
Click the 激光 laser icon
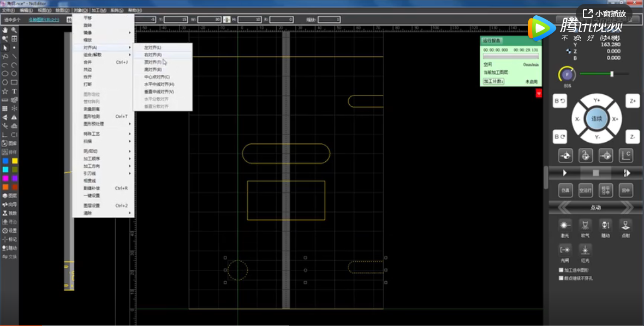point(565,225)
